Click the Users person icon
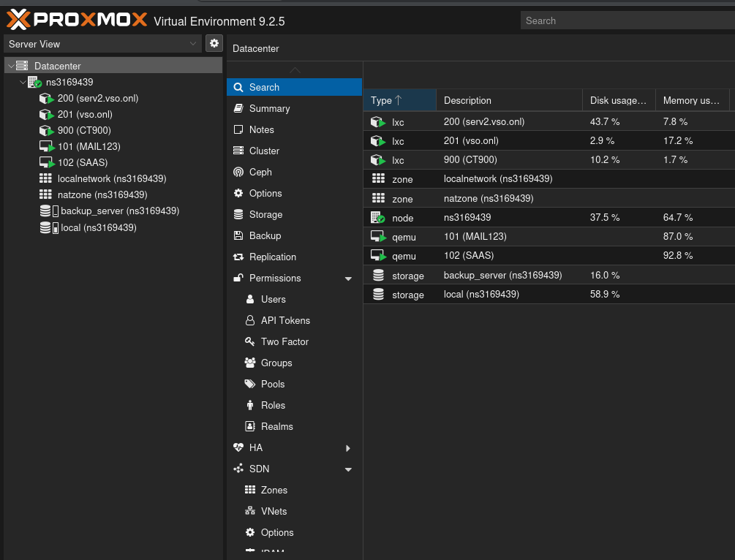This screenshot has height=560, width=735. tap(250, 300)
